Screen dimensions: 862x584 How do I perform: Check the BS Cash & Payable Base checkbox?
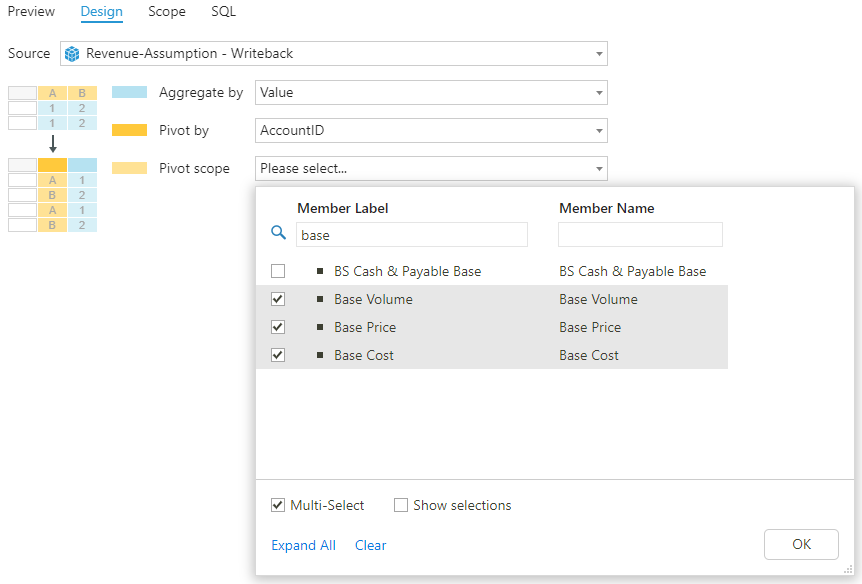277,270
